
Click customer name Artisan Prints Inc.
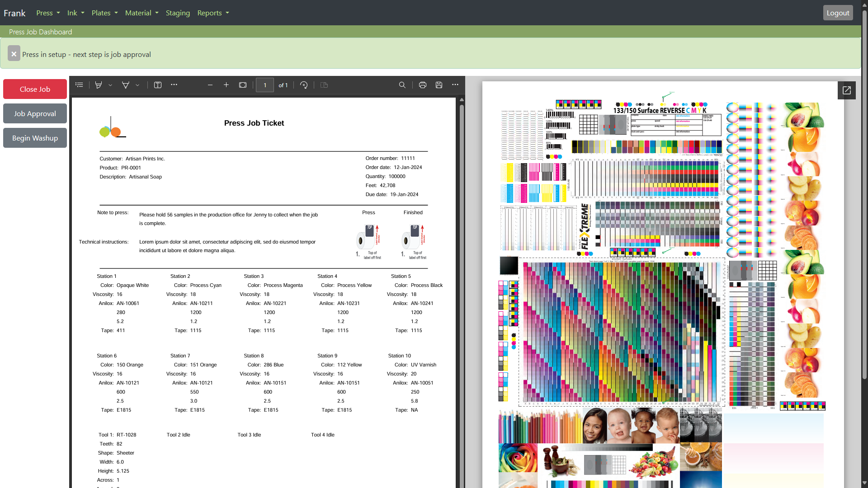(145, 159)
